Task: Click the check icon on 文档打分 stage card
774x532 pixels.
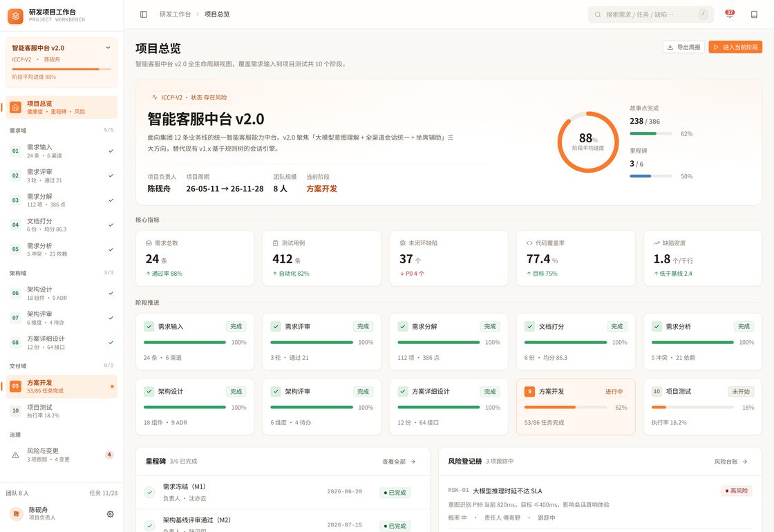Action: pos(529,326)
